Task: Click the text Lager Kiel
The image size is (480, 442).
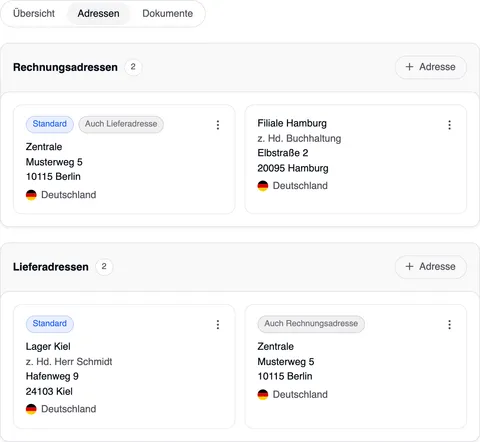Action: pyautogui.click(x=48, y=347)
